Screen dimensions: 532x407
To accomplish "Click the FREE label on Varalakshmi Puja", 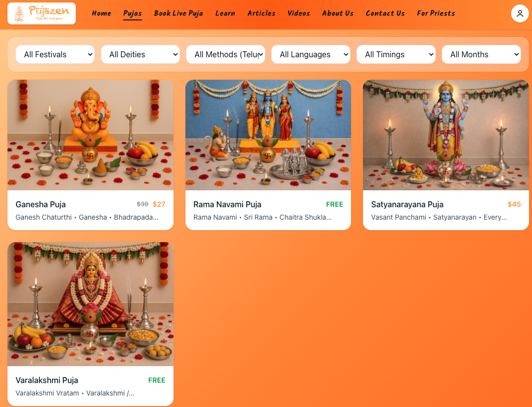I will pos(157,380).
